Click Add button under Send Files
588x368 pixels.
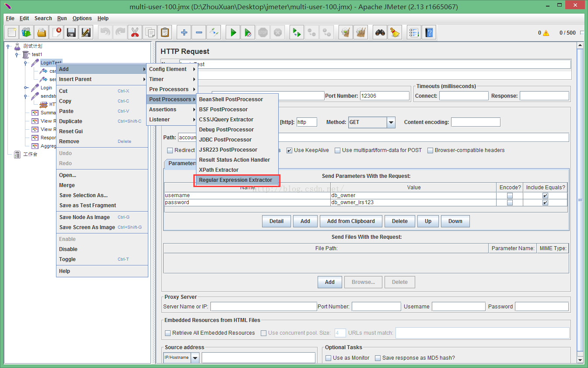click(x=330, y=282)
